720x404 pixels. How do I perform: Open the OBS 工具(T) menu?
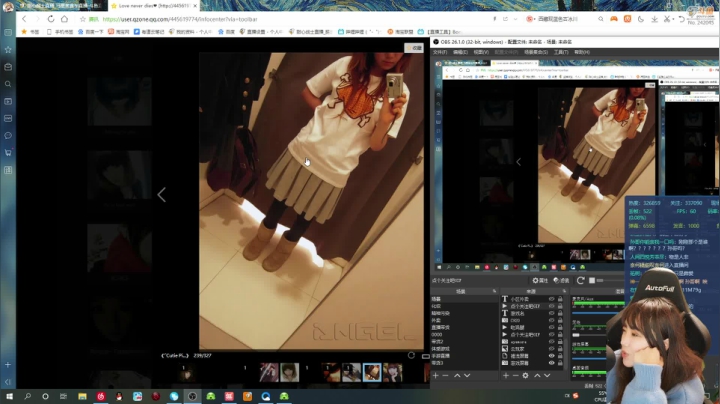(561, 52)
